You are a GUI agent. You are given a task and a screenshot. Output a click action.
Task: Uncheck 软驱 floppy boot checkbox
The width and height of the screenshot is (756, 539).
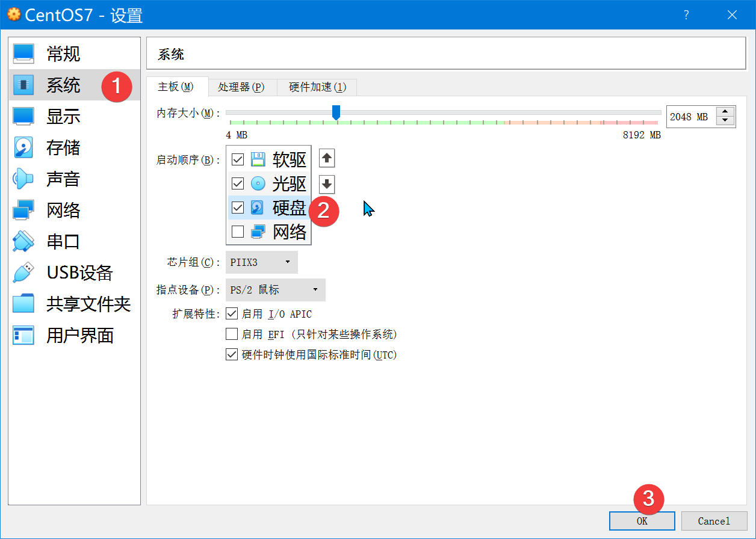238,159
